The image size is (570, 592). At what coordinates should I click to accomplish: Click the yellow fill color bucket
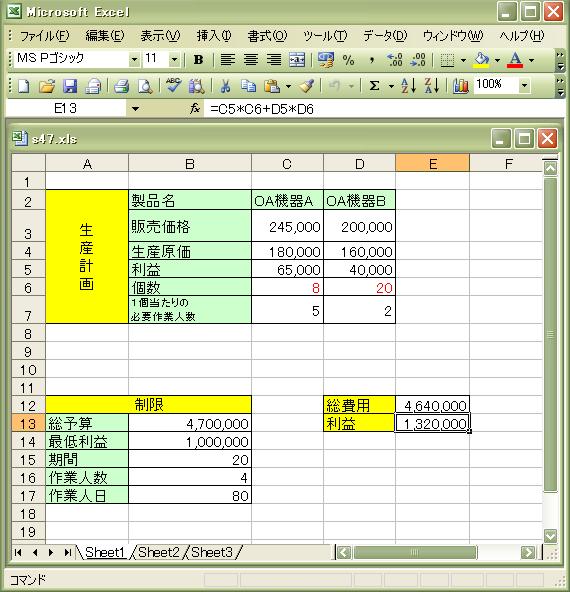pyautogui.click(x=481, y=60)
